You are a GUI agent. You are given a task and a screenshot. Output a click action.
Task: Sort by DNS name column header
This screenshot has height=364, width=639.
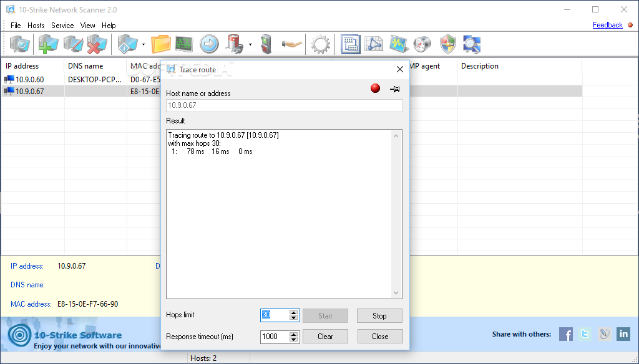coord(95,66)
